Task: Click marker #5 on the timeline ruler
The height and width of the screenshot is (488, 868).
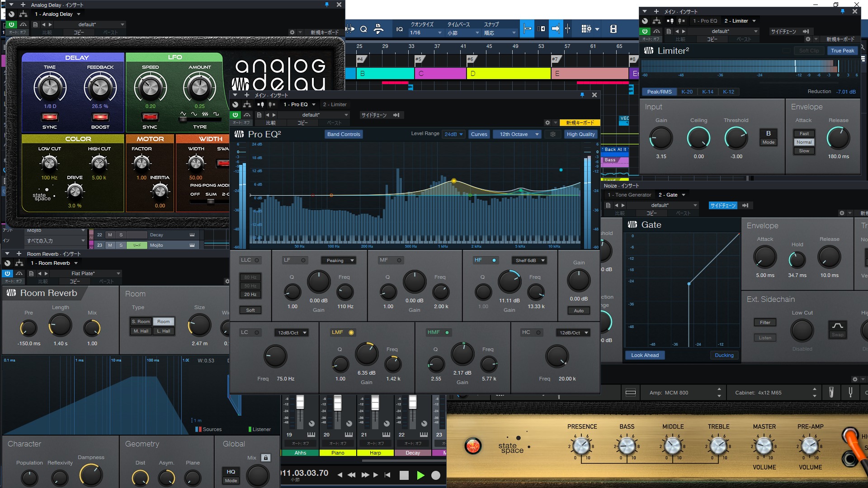Action: 419,59
